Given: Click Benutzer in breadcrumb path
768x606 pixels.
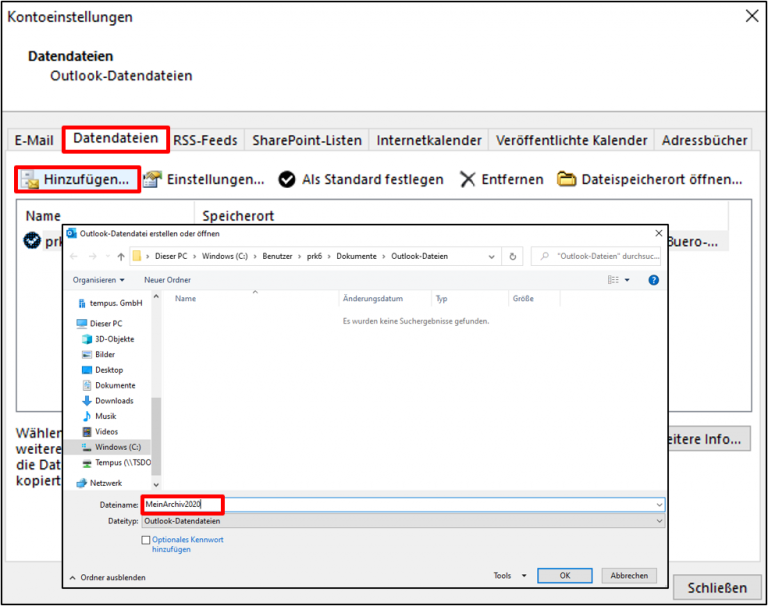Looking at the screenshot, I should [x=277, y=256].
